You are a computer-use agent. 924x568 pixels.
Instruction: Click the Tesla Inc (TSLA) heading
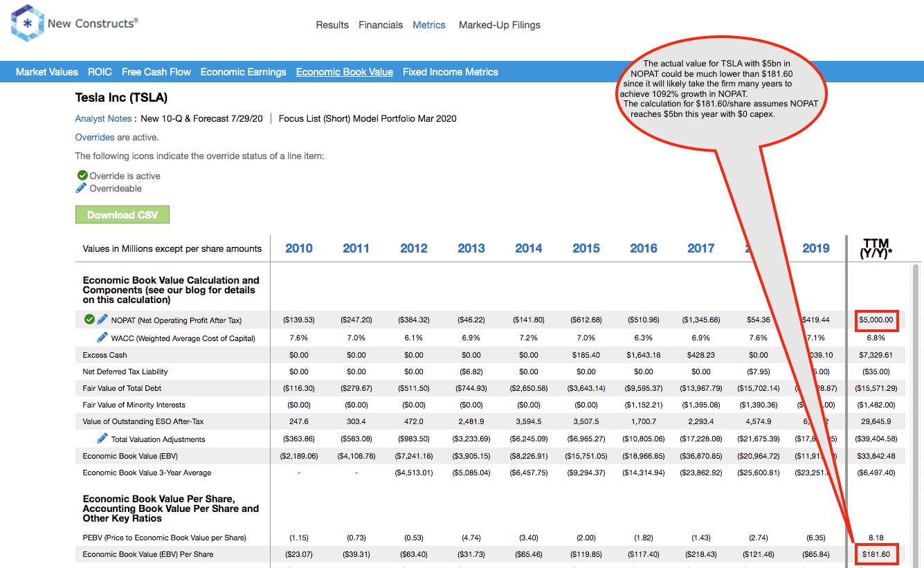point(121,98)
